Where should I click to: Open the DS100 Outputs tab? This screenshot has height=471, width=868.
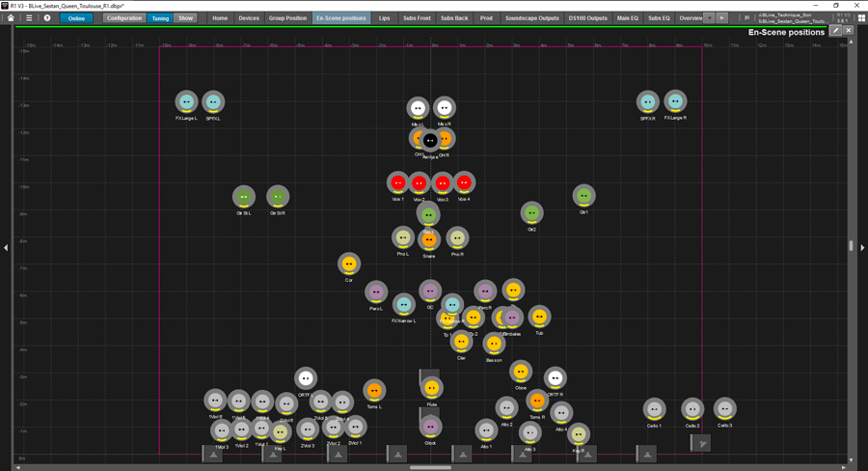pyautogui.click(x=588, y=18)
